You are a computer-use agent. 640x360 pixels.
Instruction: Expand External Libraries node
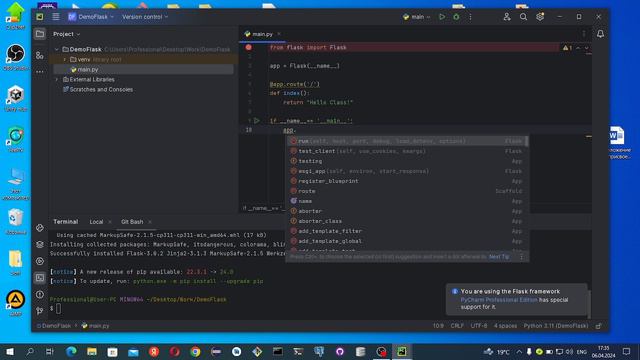pos(57,80)
